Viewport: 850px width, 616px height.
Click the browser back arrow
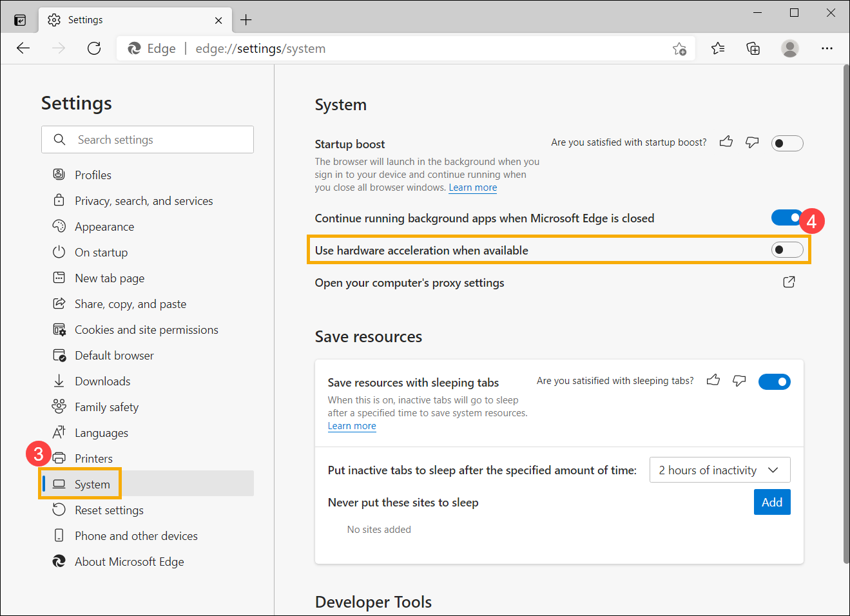tap(23, 48)
